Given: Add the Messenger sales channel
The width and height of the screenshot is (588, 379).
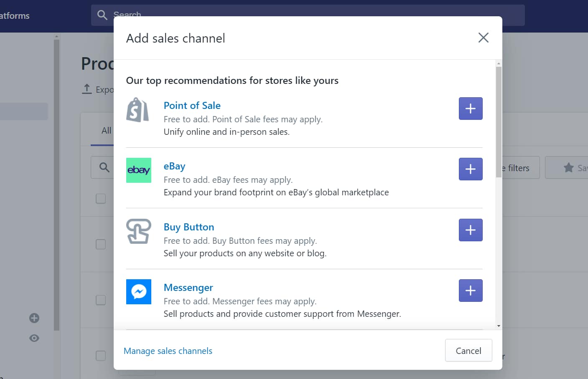Looking at the screenshot, I should click(x=470, y=291).
